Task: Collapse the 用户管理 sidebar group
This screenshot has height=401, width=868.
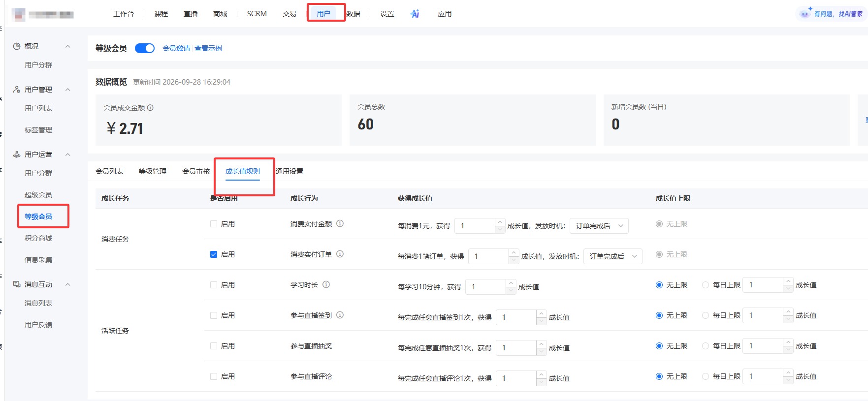Action: click(x=68, y=90)
